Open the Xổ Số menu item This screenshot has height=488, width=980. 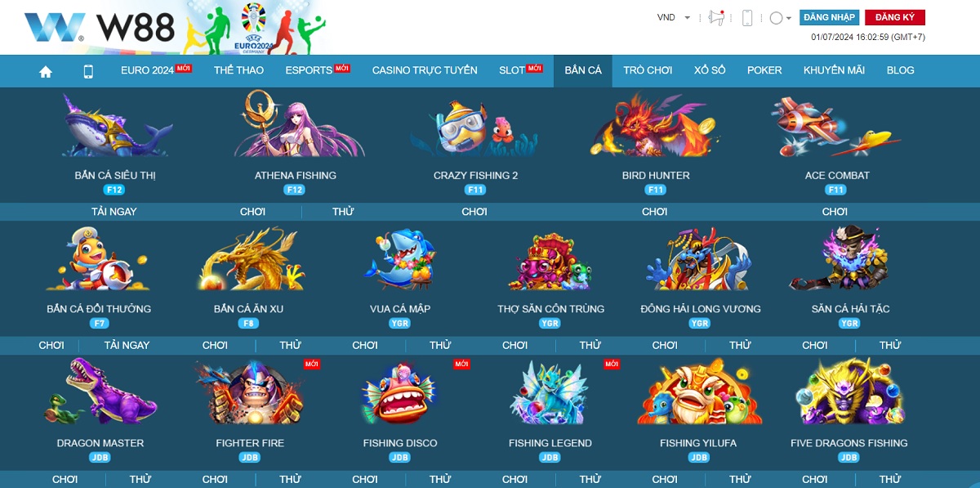click(x=710, y=70)
